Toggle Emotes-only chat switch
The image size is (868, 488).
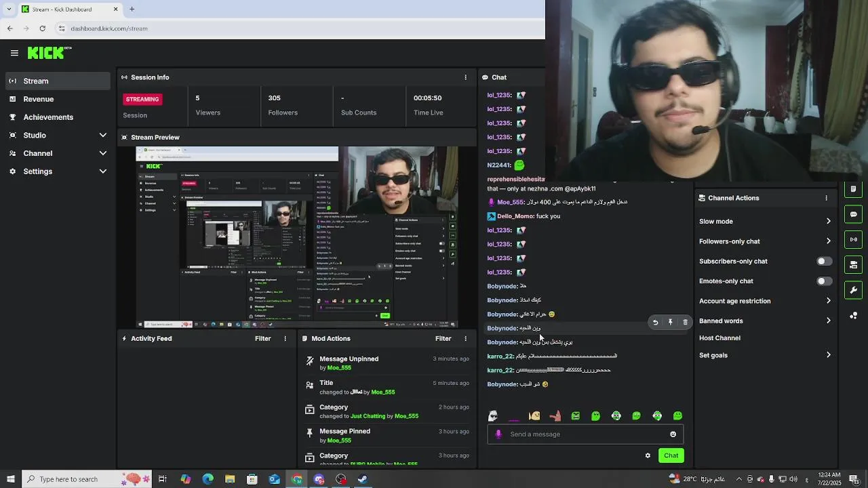824,281
